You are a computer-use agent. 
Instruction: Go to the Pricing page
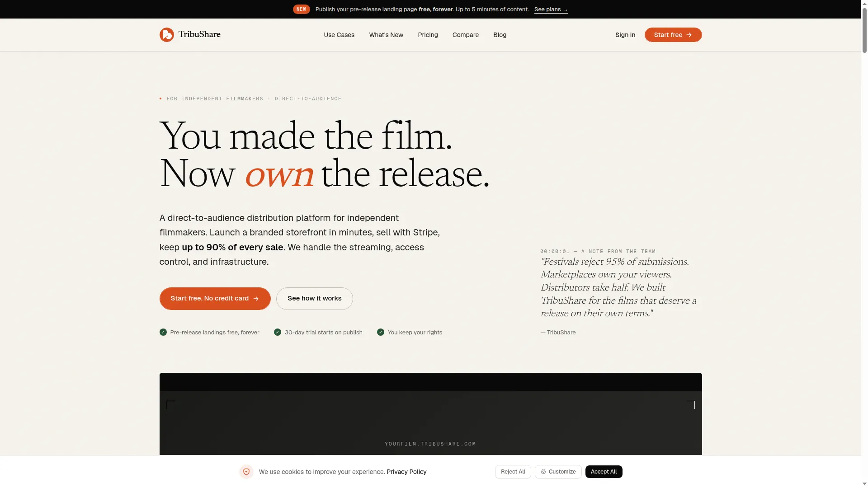click(x=428, y=35)
